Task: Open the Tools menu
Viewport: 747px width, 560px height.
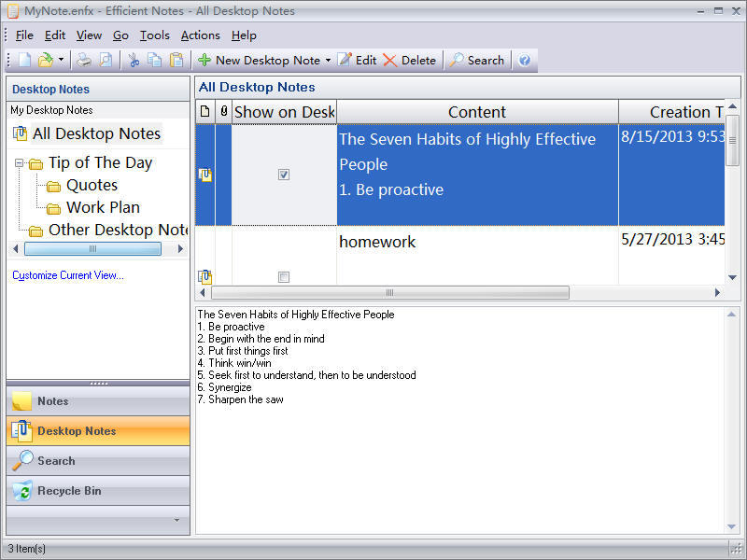Action: [155, 35]
